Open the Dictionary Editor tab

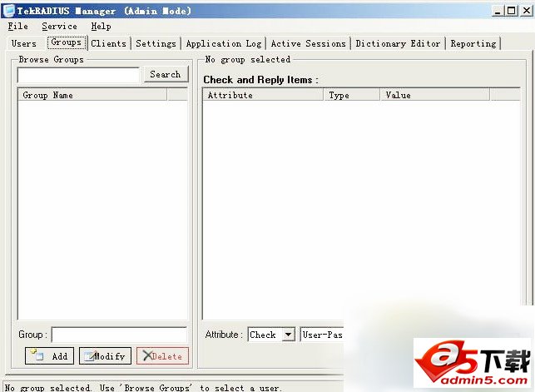click(x=398, y=43)
